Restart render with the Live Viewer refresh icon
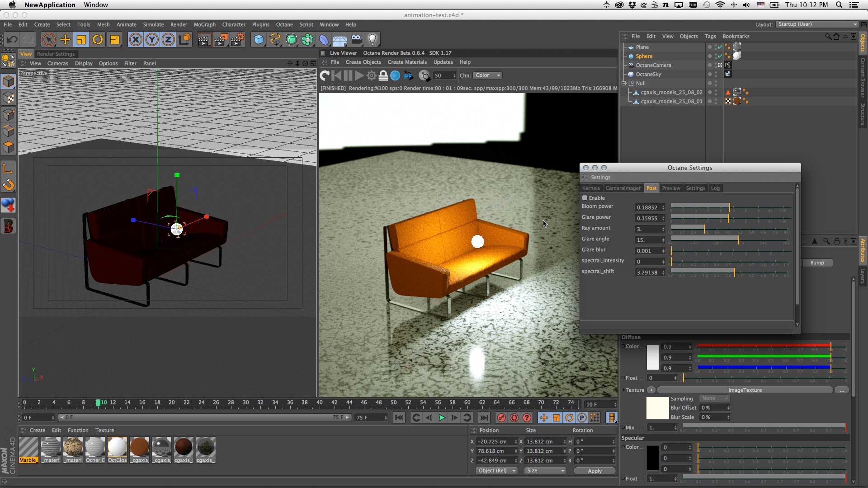This screenshot has height=488, width=868. tap(325, 75)
